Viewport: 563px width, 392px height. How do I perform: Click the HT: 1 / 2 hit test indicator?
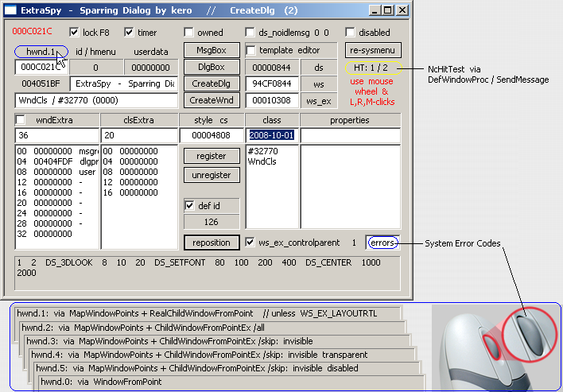coord(372,68)
